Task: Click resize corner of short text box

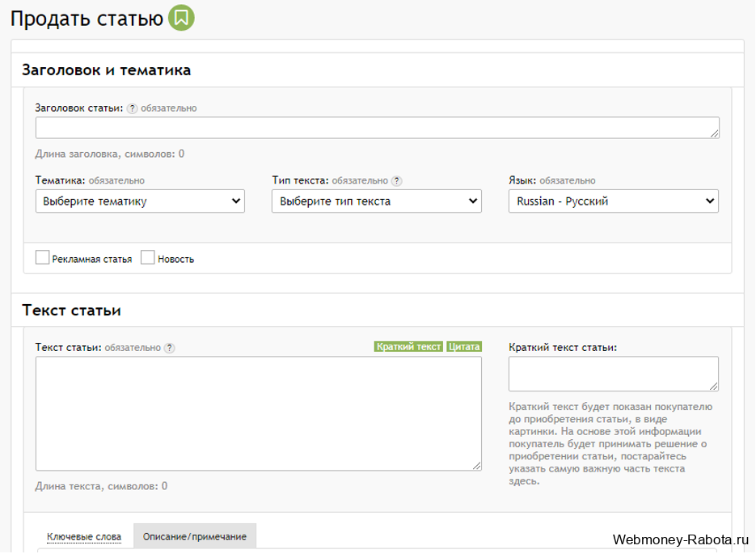Action: click(x=714, y=387)
